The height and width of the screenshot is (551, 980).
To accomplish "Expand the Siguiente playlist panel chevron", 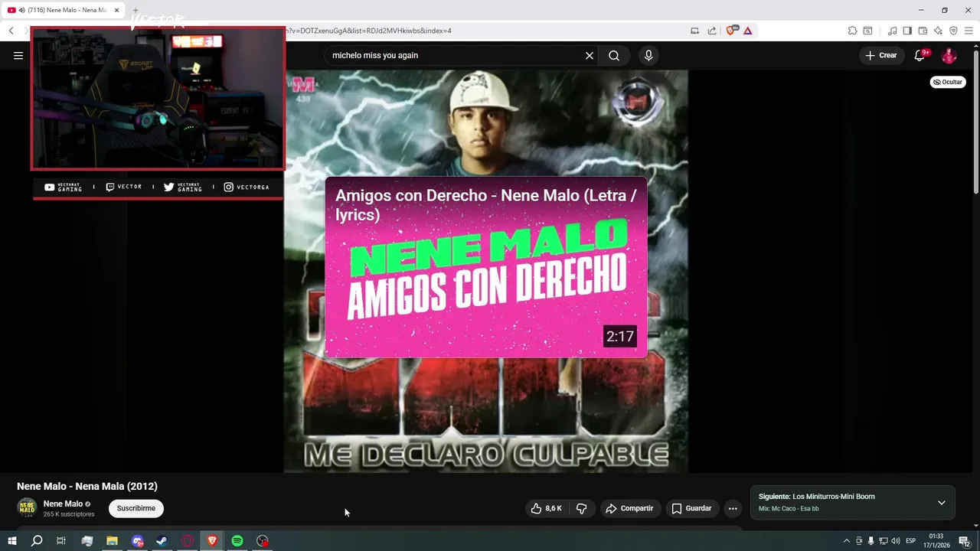I will [x=942, y=503].
